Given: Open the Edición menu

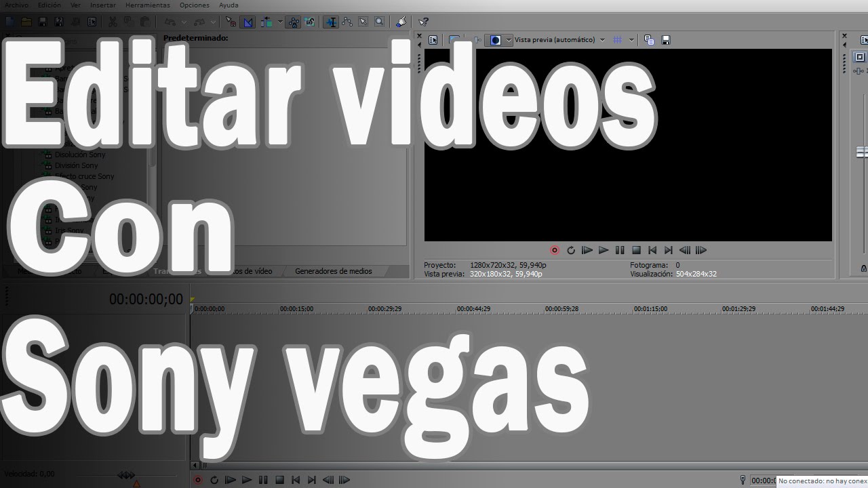Looking at the screenshot, I should tap(49, 5).
